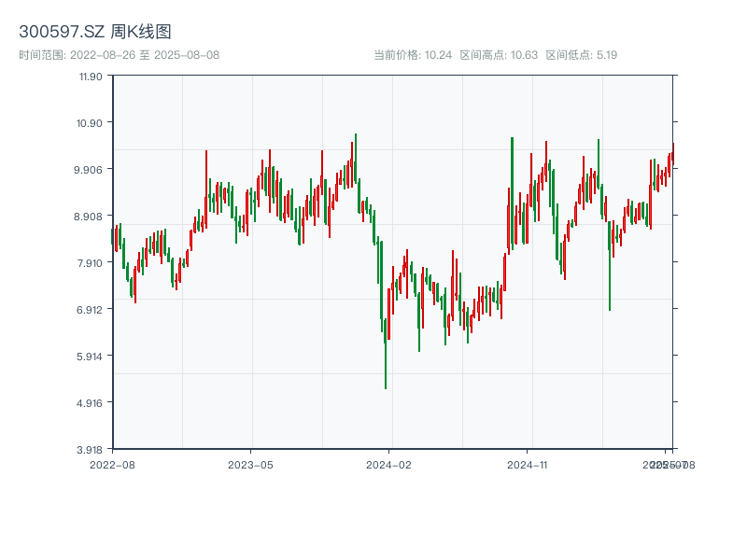Viewport: 747px width, 560px height.
Task: Click the 11.90 top price axis label
Action: click(91, 77)
